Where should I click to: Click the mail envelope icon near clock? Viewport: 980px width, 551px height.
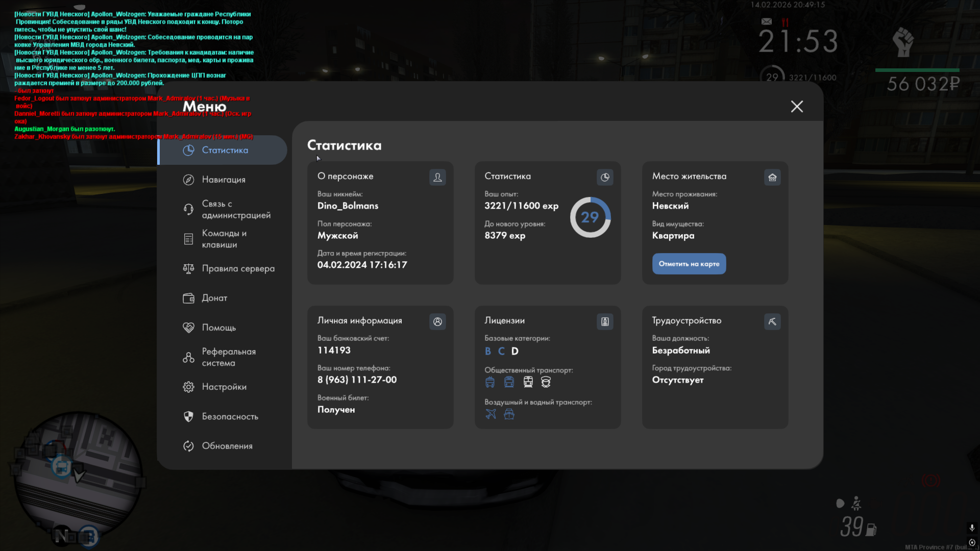767,21
